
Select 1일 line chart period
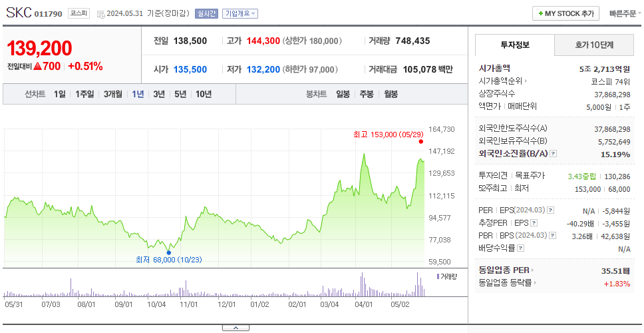coord(60,94)
